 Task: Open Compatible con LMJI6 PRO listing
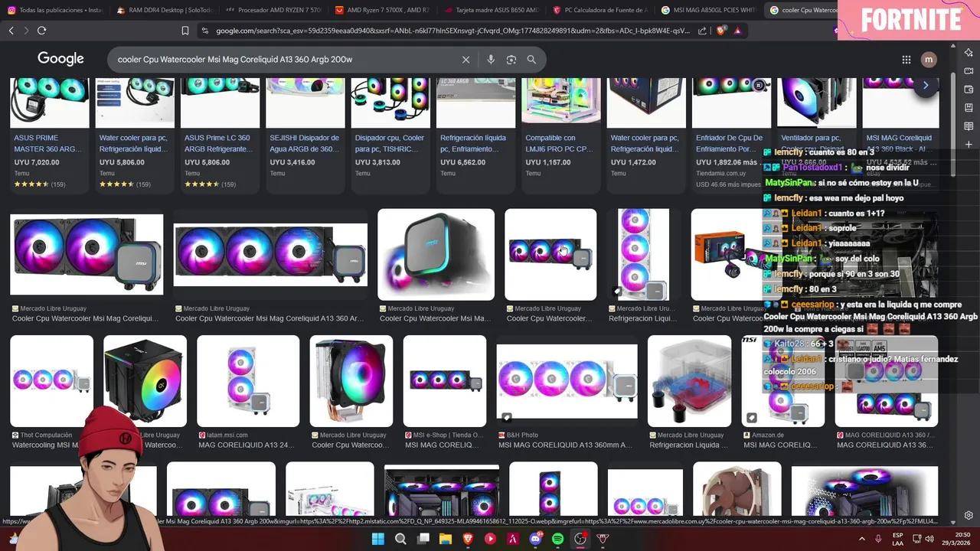pos(560,134)
